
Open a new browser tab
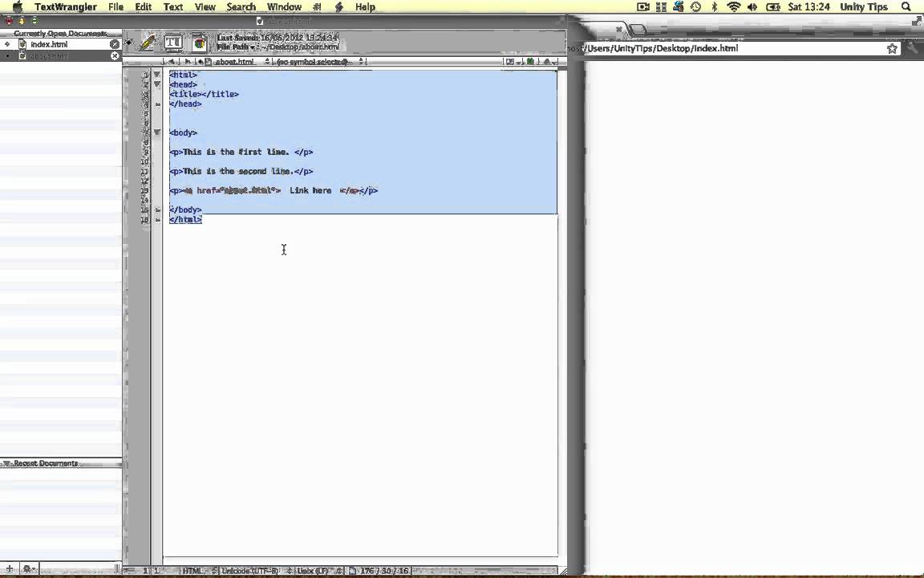click(x=638, y=29)
